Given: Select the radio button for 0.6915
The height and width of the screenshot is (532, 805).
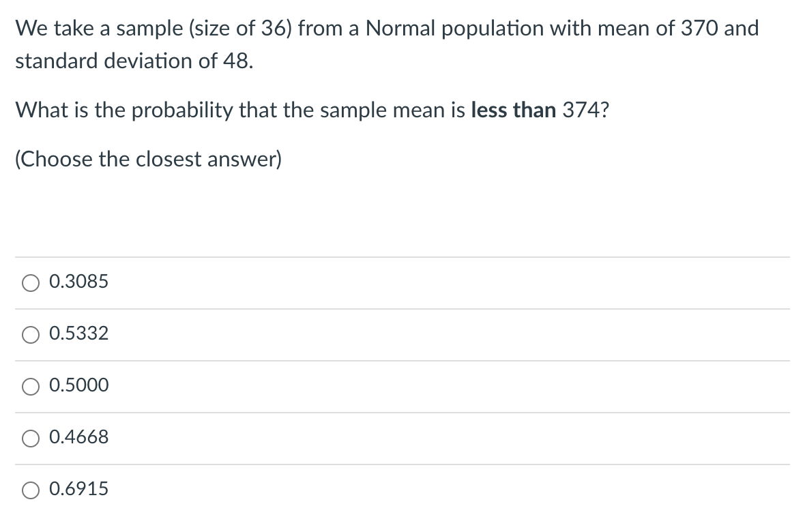Looking at the screenshot, I should (30, 489).
